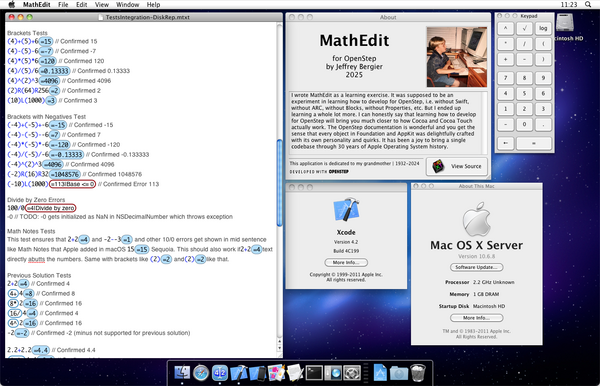Open the View menu

tap(102, 5)
